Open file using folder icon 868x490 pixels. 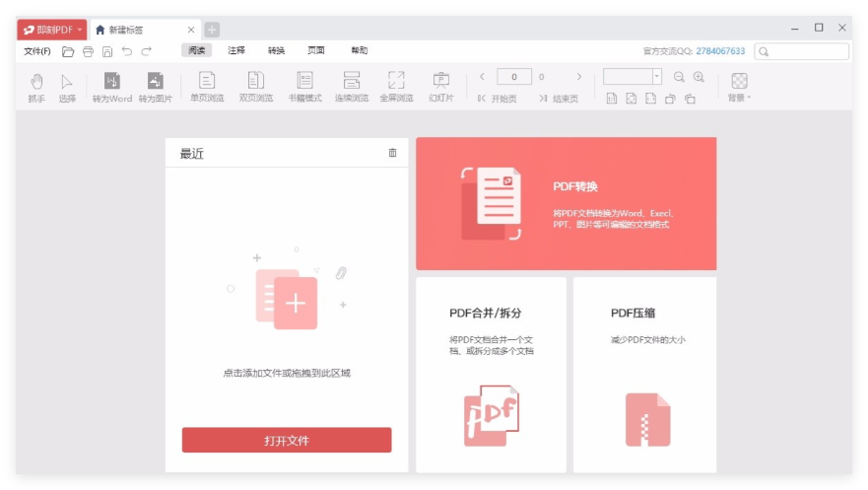point(68,51)
